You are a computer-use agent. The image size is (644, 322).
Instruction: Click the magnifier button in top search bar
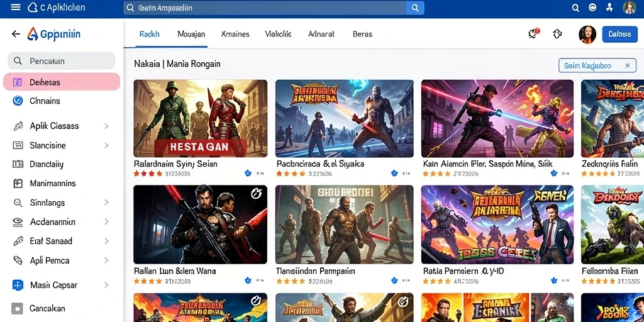point(415,8)
